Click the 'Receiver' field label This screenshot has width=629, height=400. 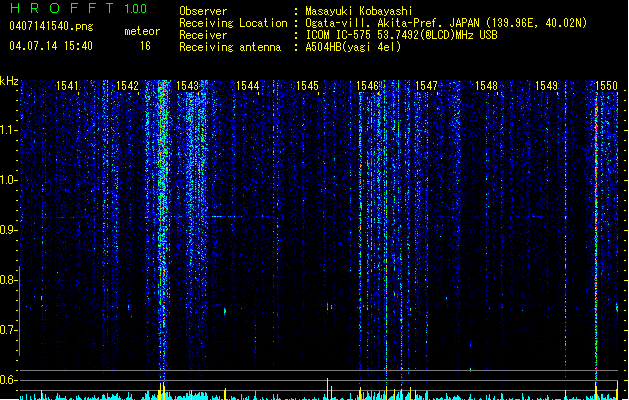203,35
